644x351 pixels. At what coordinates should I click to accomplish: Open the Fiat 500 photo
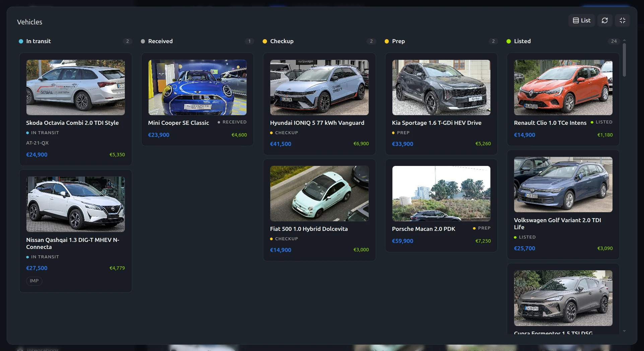(320, 193)
